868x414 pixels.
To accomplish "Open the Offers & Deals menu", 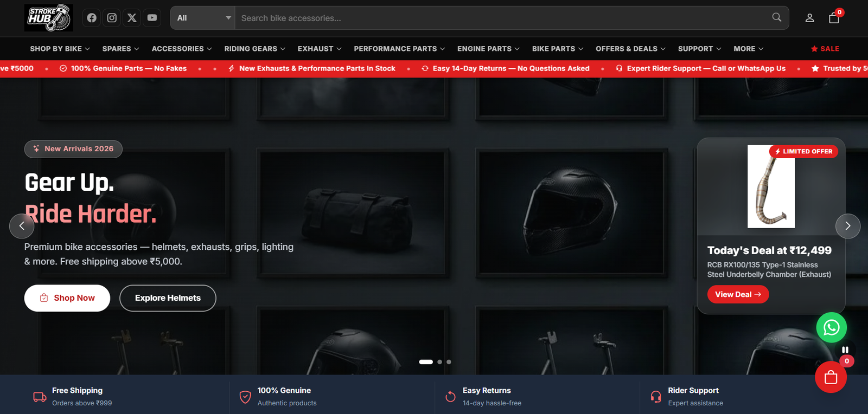I will tap(630, 49).
